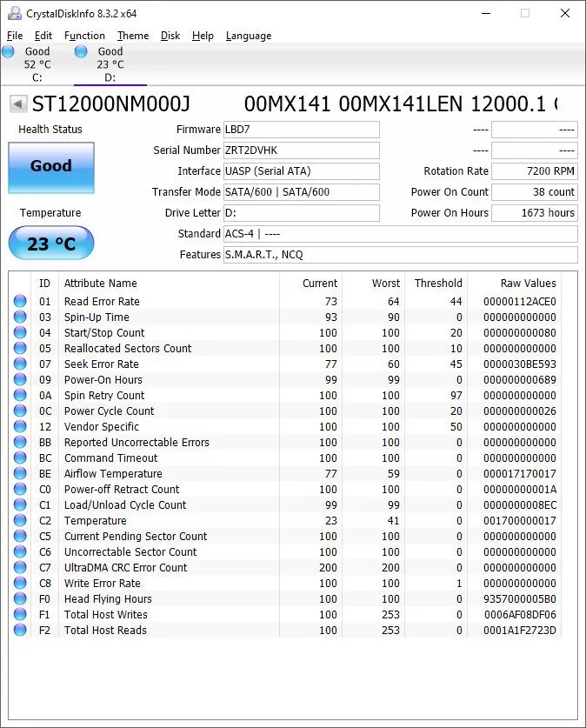Image resolution: width=586 pixels, height=728 pixels.
Task: Click the ST12000NM000J disk model title
Action: [x=111, y=104]
